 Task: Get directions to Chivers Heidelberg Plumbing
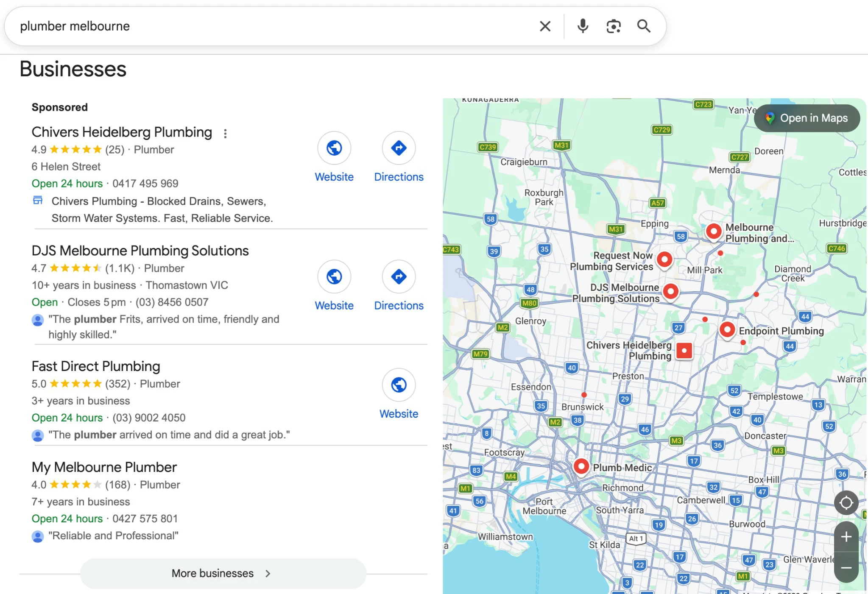[399, 148]
